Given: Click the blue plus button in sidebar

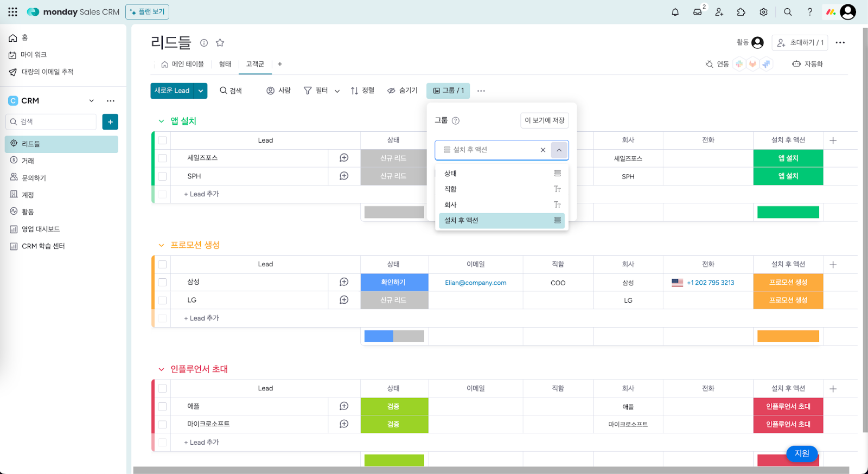Looking at the screenshot, I should [x=110, y=122].
